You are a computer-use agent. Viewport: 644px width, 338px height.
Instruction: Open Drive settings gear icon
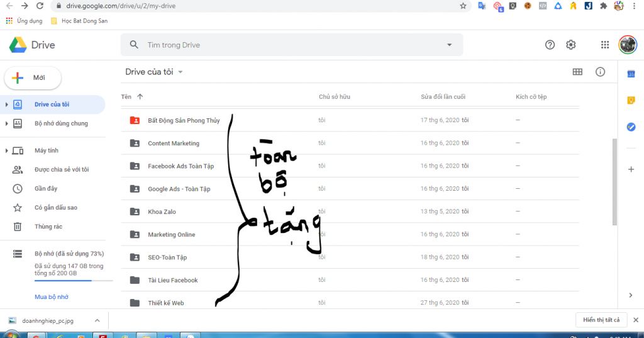coord(571,45)
